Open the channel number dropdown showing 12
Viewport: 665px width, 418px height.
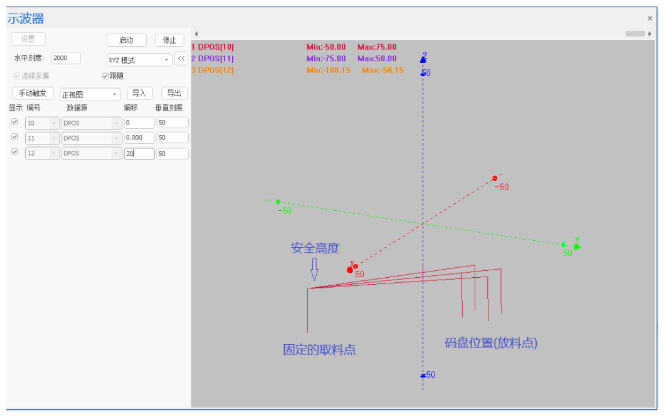[42, 153]
